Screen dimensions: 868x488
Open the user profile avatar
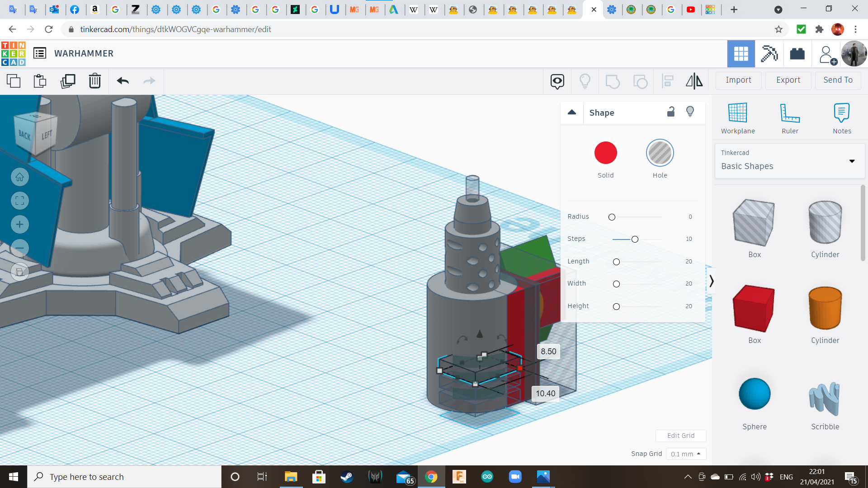[854, 54]
